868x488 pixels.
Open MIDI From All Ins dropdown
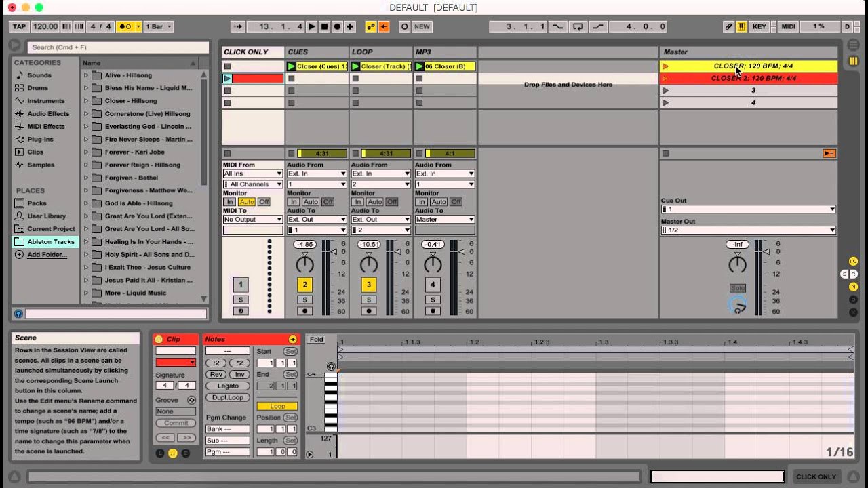pyautogui.click(x=253, y=174)
